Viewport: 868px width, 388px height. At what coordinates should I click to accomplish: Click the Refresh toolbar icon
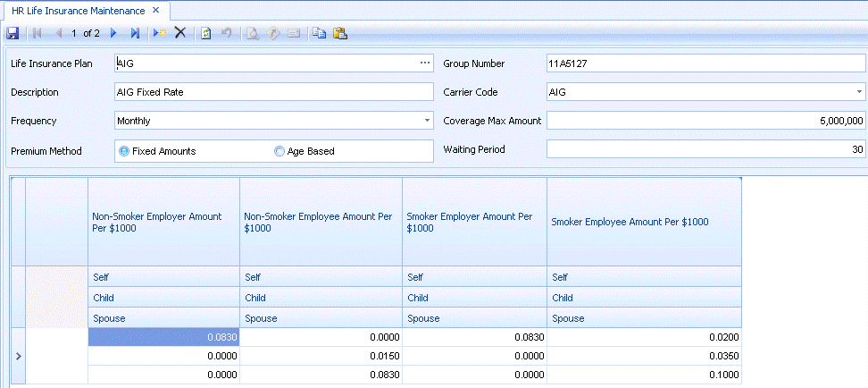click(206, 33)
